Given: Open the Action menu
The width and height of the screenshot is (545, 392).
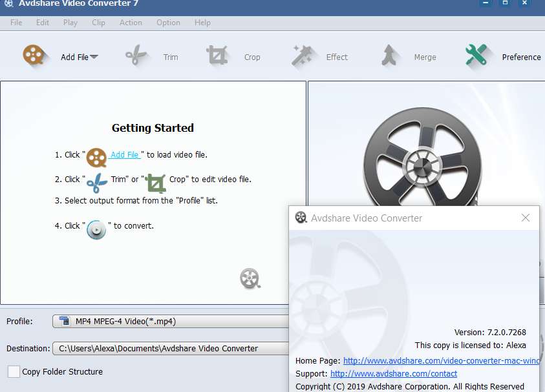Looking at the screenshot, I should tap(131, 23).
